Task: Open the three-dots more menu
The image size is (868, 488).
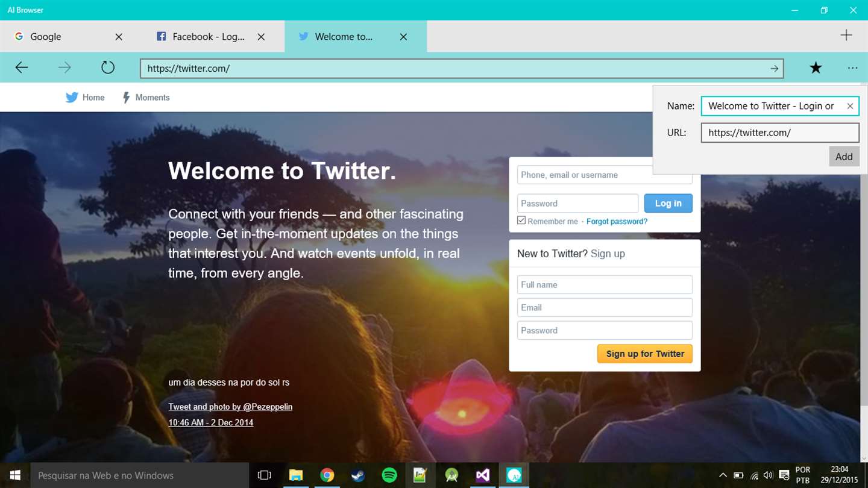Action: [x=852, y=68]
